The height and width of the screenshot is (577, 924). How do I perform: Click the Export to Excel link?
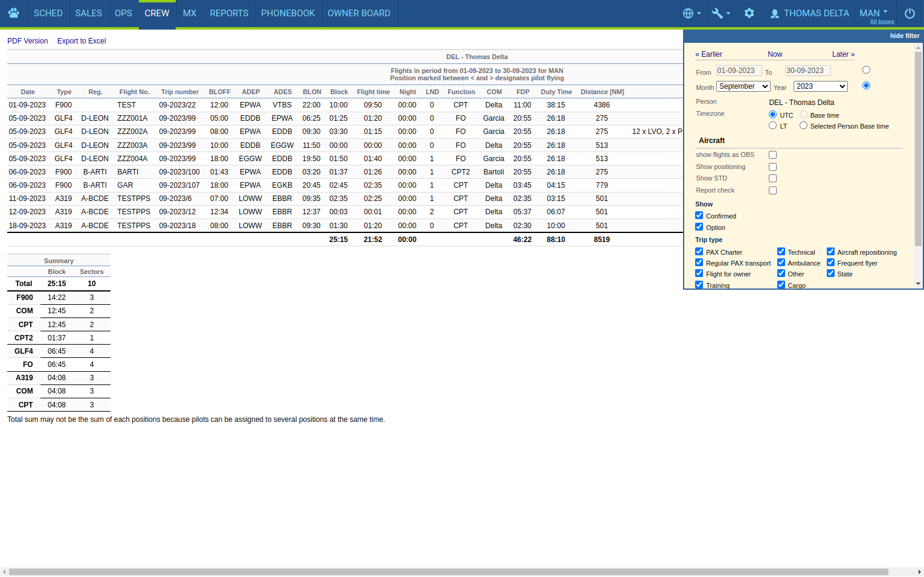82,41
